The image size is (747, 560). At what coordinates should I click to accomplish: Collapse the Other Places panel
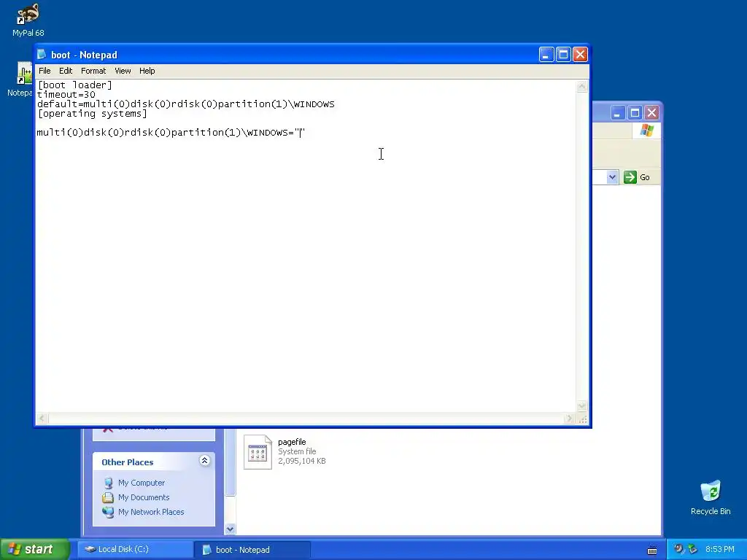click(x=204, y=461)
